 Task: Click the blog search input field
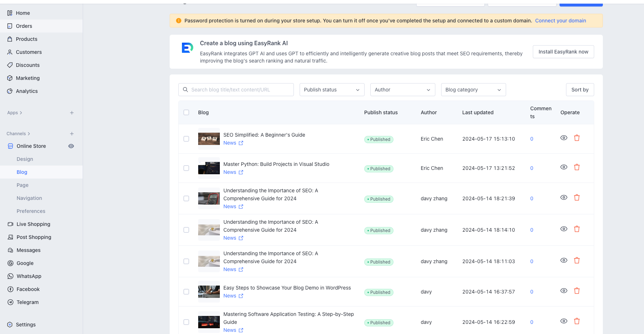tap(236, 90)
